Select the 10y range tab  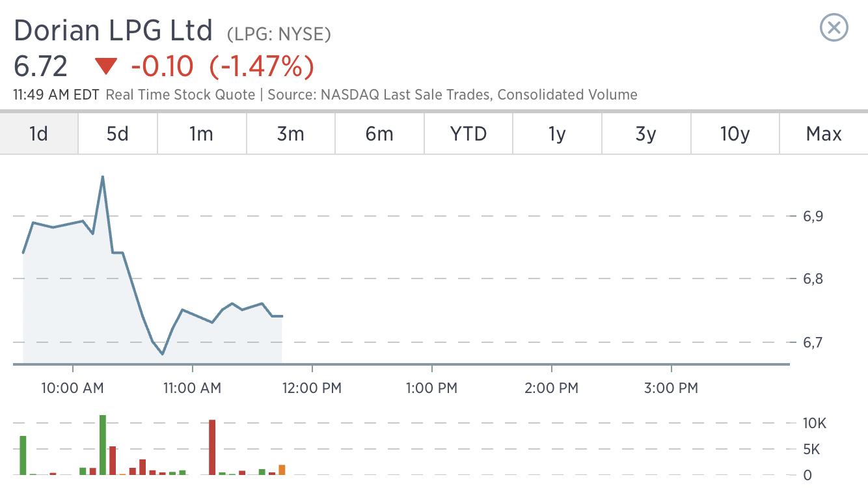(x=735, y=134)
